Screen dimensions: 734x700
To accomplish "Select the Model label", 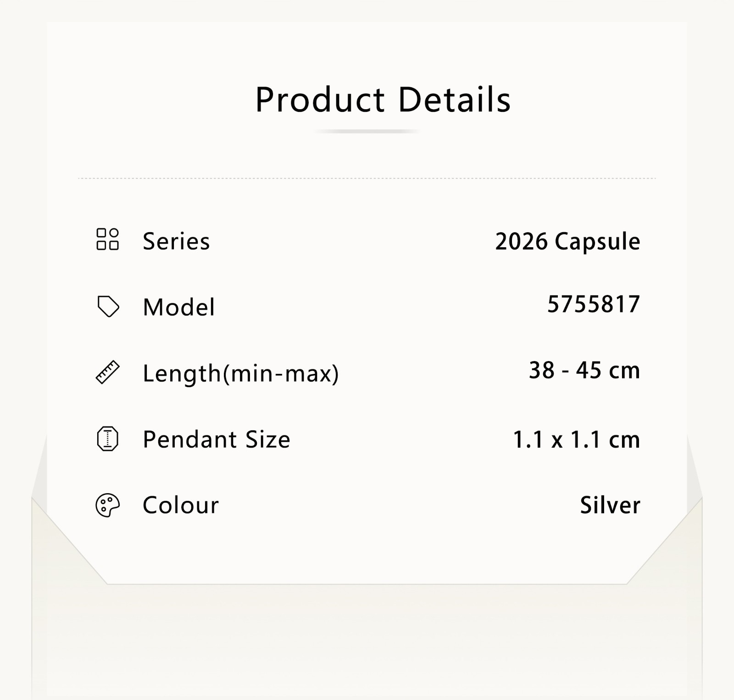I will pyautogui.click(x=178, y=307).
